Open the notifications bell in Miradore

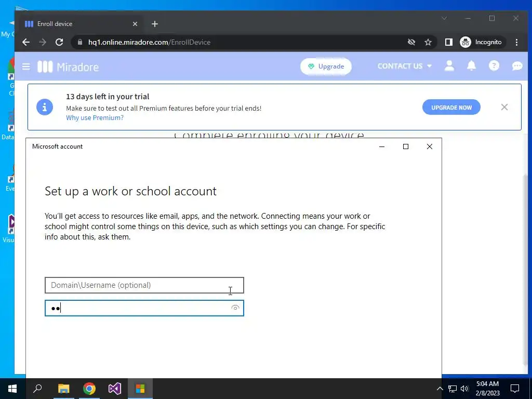pyautogui.click(x=471, y=66)
